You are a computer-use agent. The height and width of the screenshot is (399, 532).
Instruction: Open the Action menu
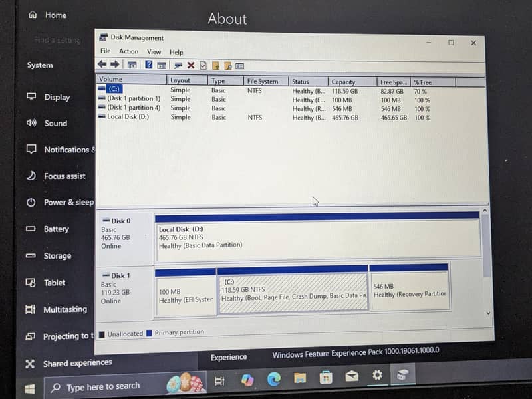click(x=128, y=51)
